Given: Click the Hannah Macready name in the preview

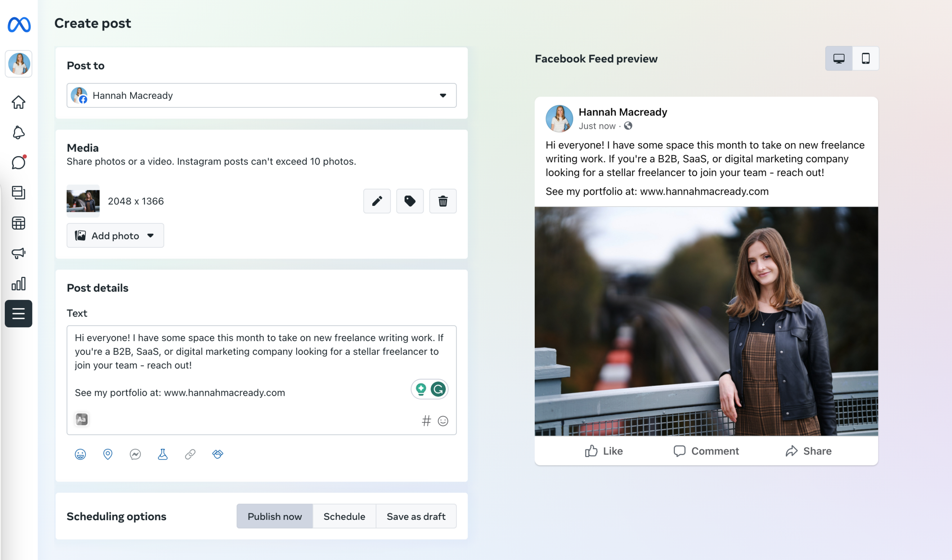Looking at the screenshot, I should pos(623,112).
